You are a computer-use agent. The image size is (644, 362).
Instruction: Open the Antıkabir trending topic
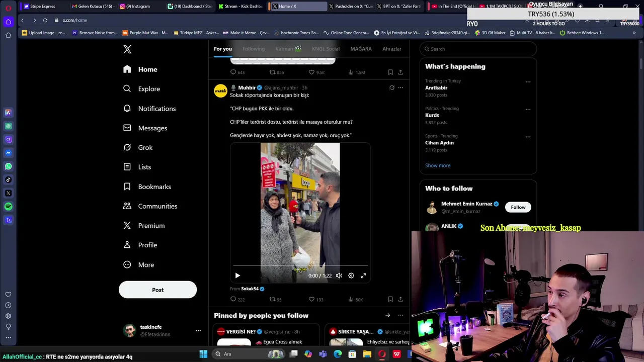436,87
